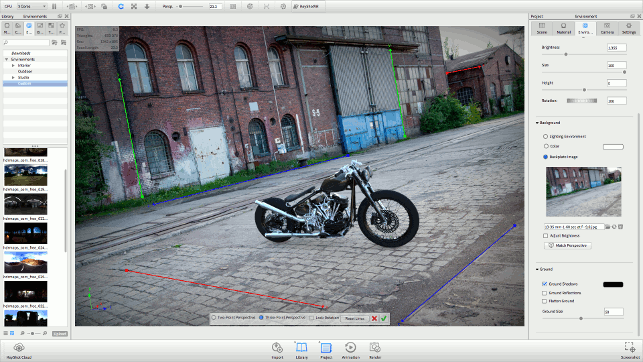
Task: Open Backplates tab in Library panel
Action: click(40, 28)
